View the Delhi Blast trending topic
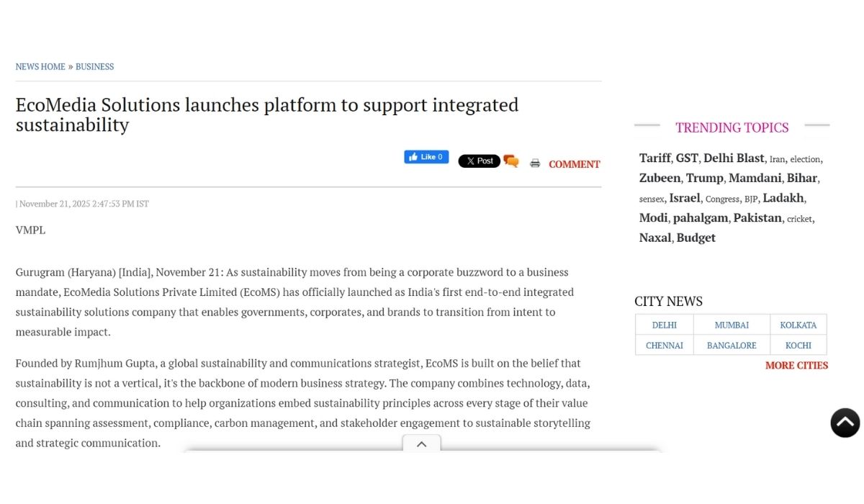864x504 pixels. pyautogui.click(x=734, y=158)
